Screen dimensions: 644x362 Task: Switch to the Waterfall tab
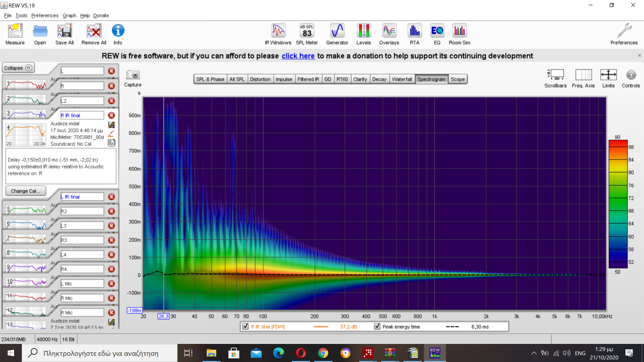pyautogui.click(x=401, y=79)
